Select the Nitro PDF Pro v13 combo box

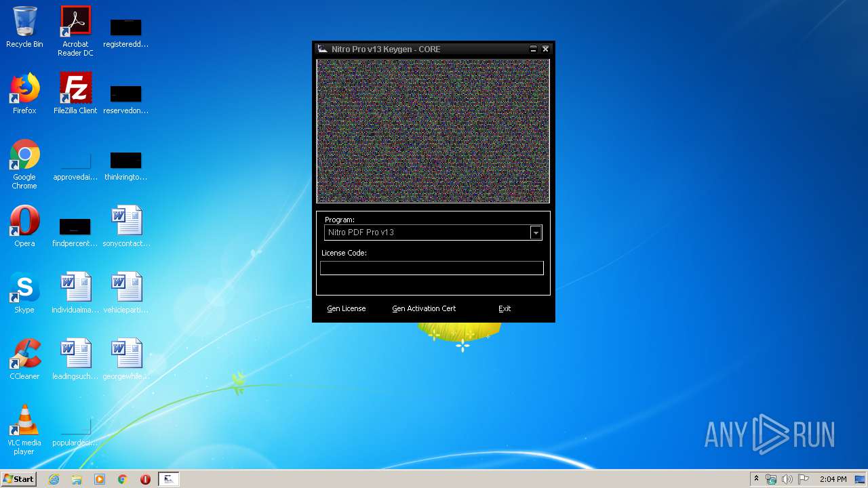(433, 232)
